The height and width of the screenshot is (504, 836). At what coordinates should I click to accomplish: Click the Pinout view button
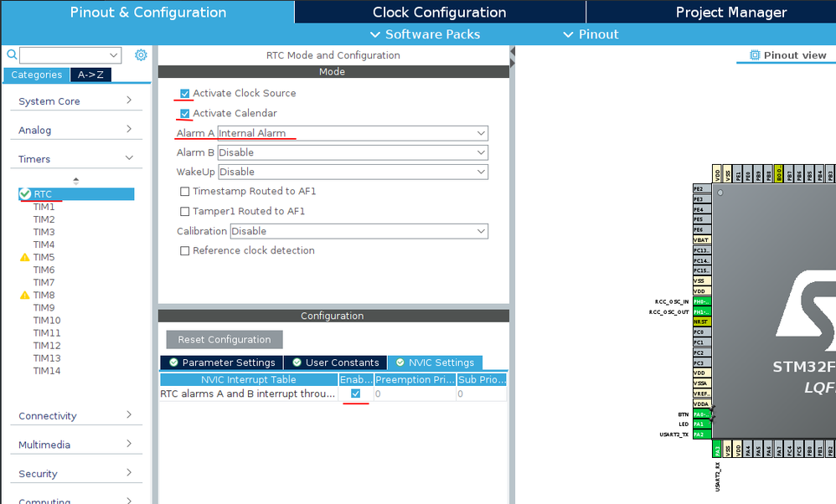(x=788, y=55)
